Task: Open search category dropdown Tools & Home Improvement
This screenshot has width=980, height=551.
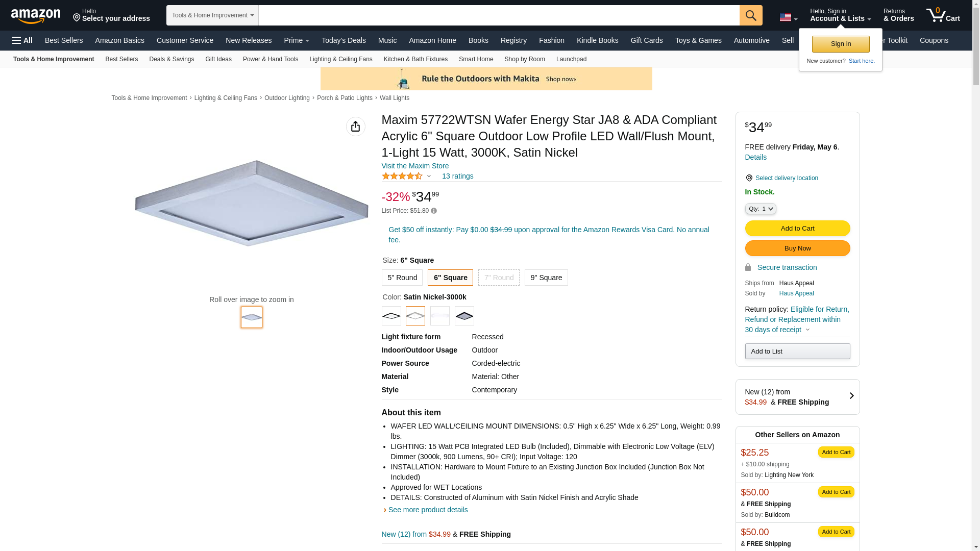Action: point(212,15)
